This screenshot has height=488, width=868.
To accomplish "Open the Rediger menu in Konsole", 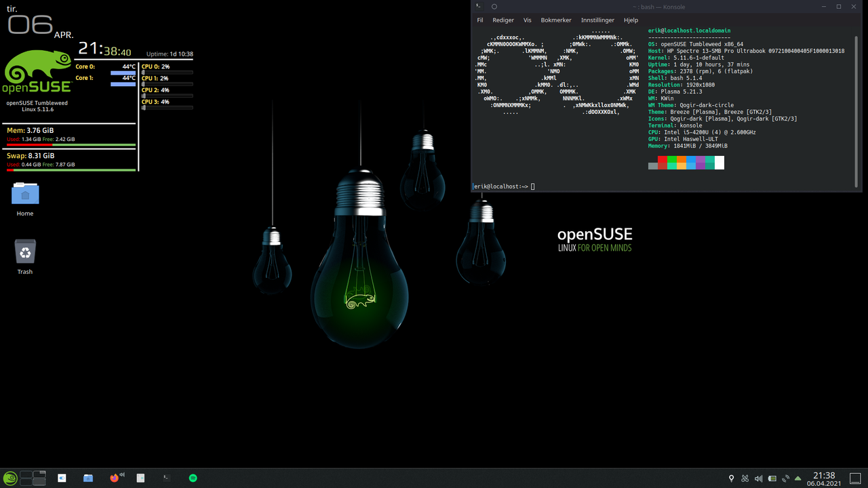I will 503,20.
